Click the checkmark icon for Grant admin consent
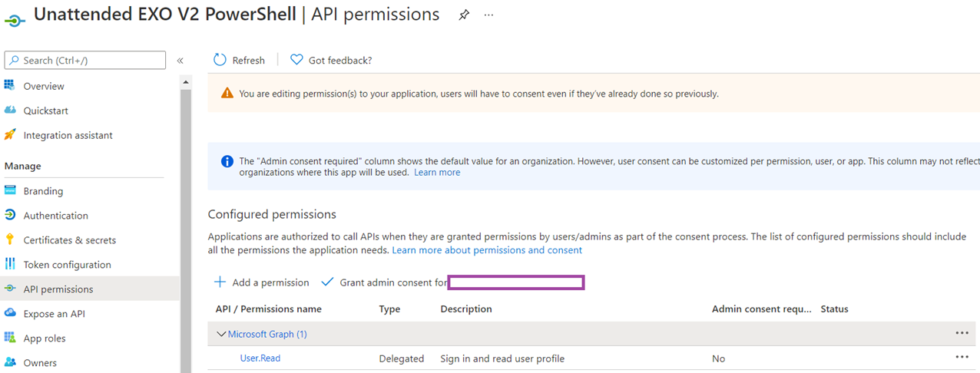This screenshot has height=373, width=980. [x=328, y=282]
